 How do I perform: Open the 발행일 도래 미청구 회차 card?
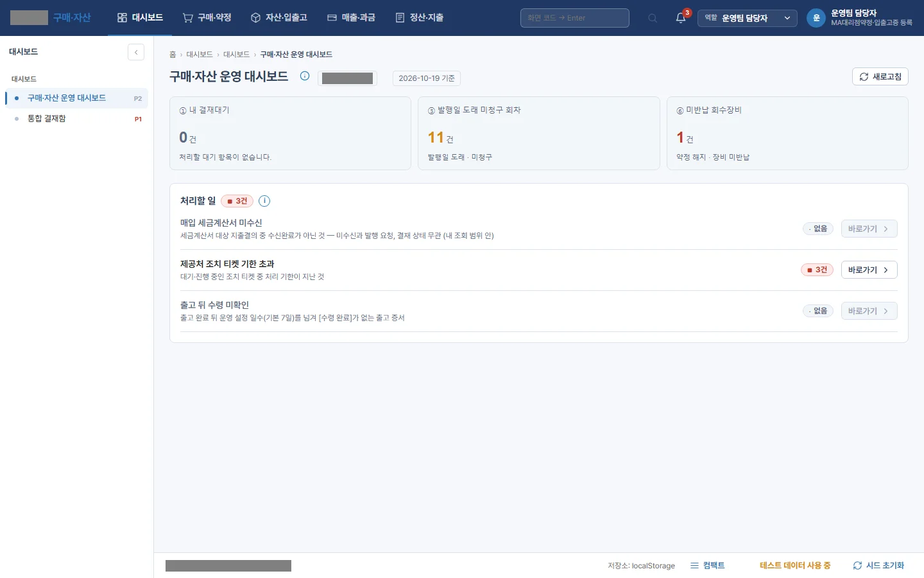[x=539, y=133]
